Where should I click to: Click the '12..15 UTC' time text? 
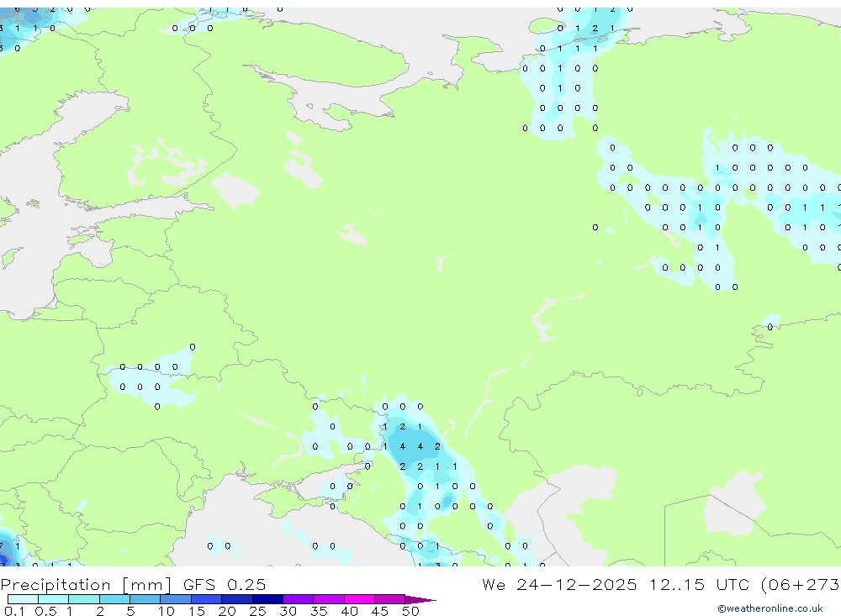pos(699,585)
